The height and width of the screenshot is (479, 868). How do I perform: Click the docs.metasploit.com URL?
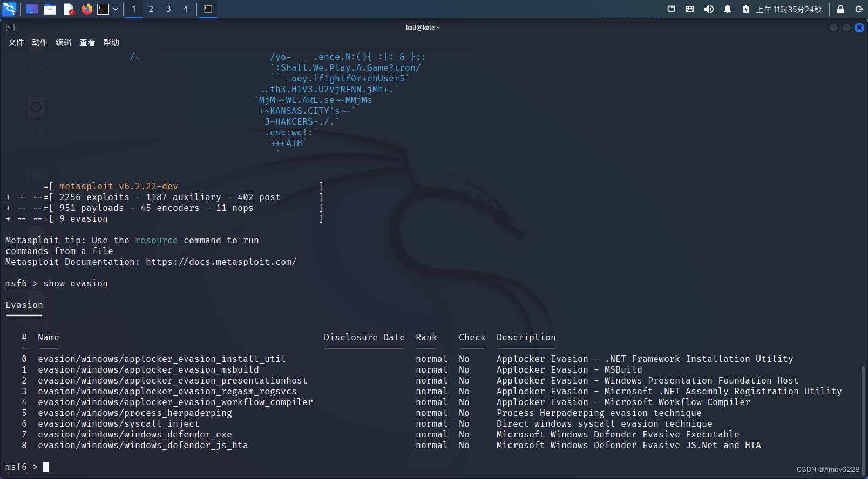(x=221, y=262)
